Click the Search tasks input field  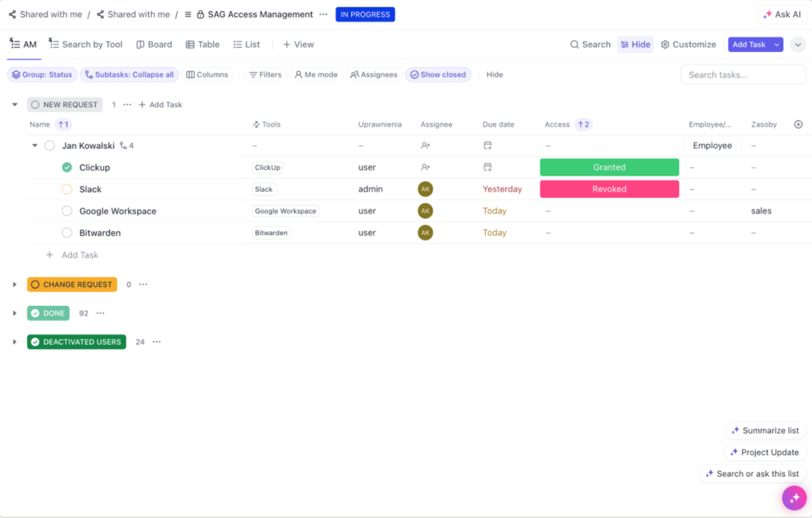pyautogui.click(x=742, y=74)
